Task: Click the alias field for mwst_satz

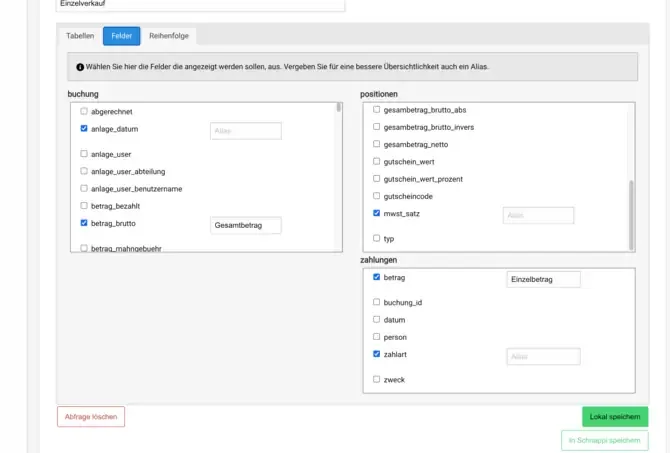Action: pos(538,215)
